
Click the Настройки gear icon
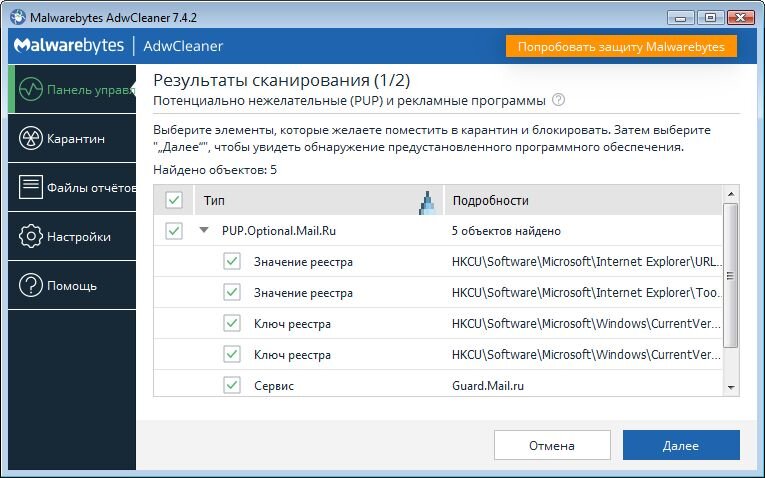[31, 237]
